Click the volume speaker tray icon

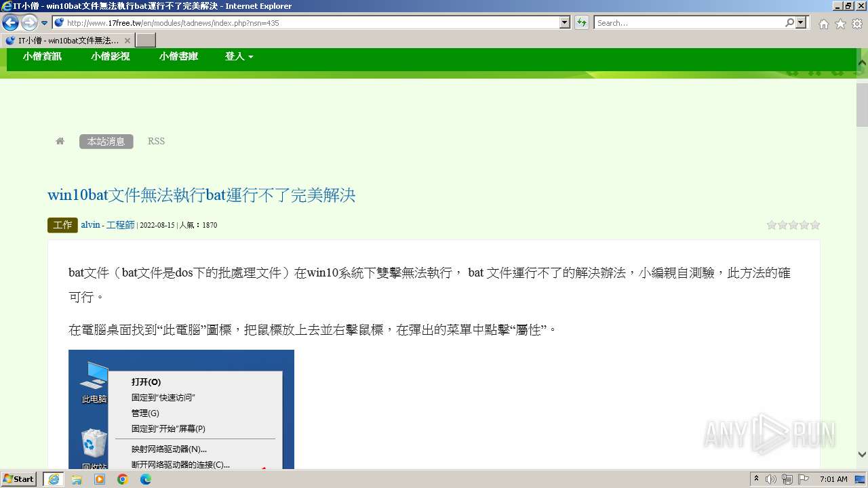pos(771,479)
